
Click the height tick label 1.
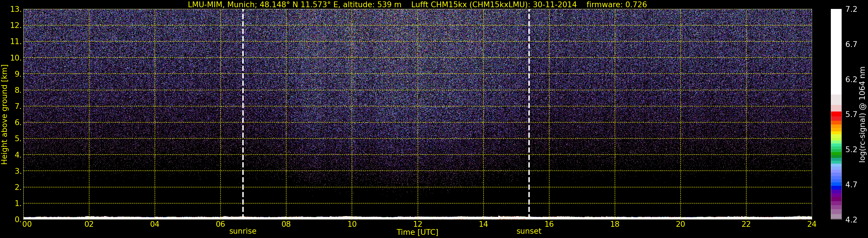[x=18, y=203]
